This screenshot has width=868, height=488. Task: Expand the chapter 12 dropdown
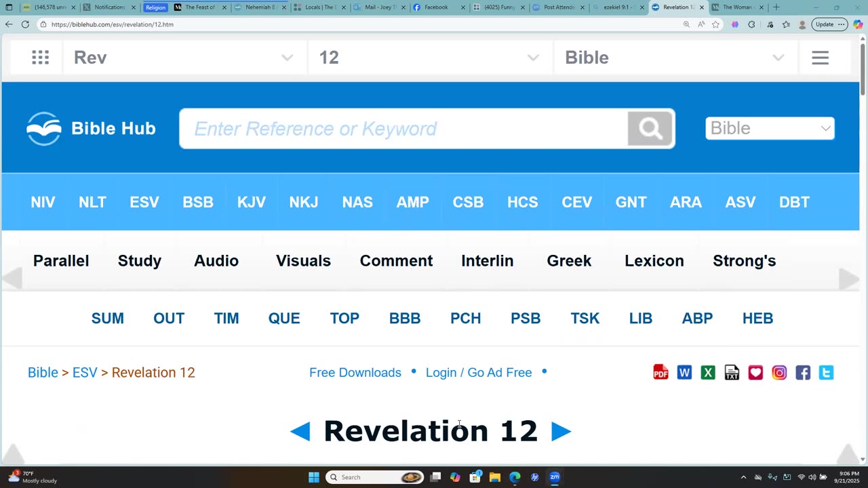430,58
